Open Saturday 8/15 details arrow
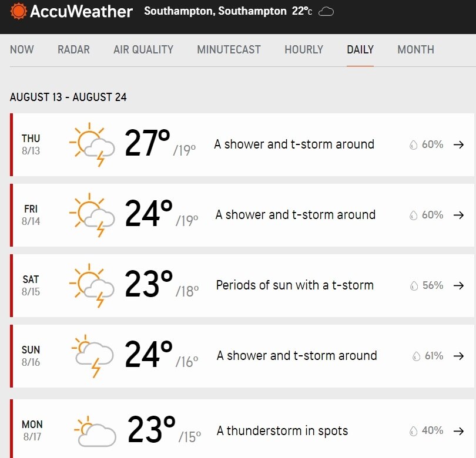Screen dimensions: 476x458 tap(459, 285)
